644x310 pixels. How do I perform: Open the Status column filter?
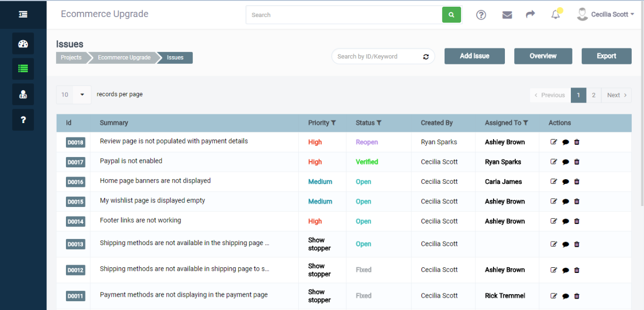[379, 123]
